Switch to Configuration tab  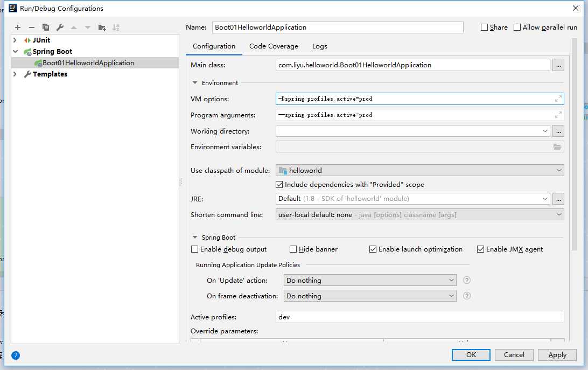214,46
